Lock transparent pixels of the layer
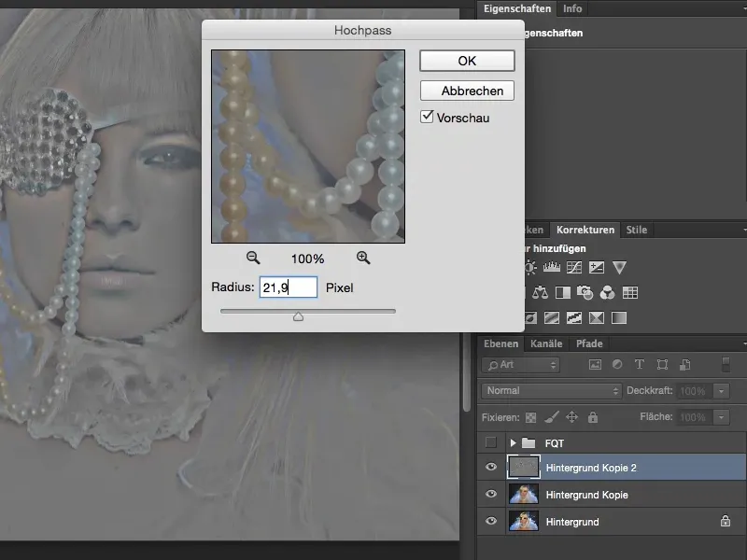 coord(530,417)
